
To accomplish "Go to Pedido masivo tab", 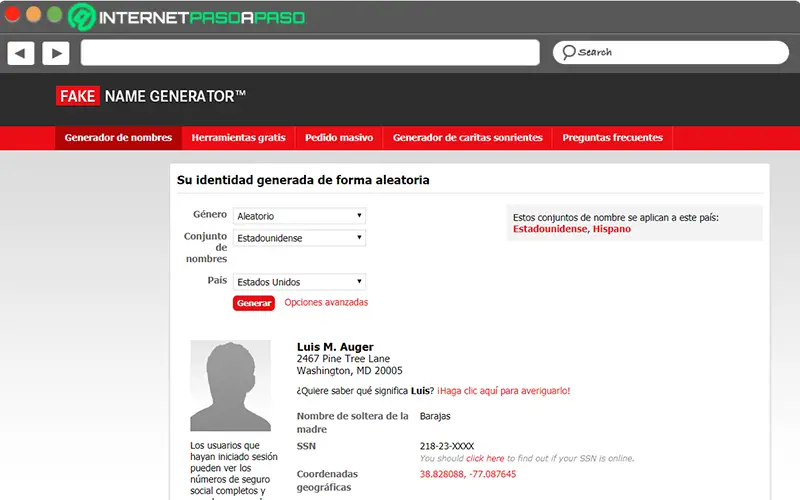I will tap(339, 138).
